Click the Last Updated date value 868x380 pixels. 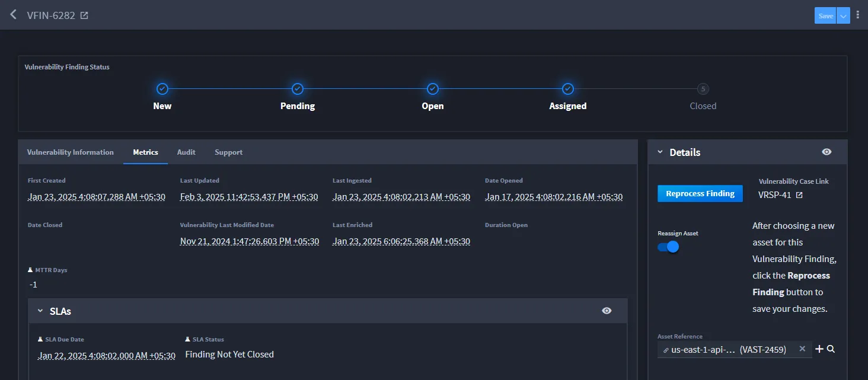pos(250,197)
